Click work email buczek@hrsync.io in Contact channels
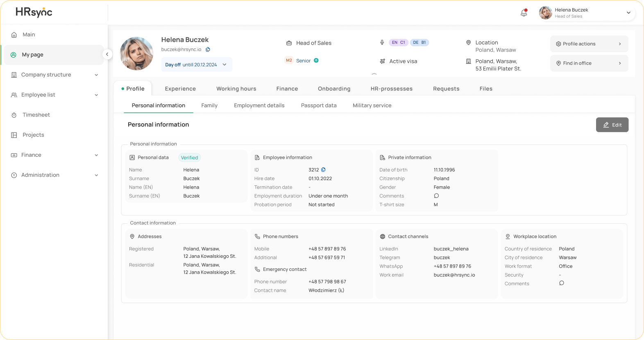This screenshot has height=340, width=644. pos(454,275)
